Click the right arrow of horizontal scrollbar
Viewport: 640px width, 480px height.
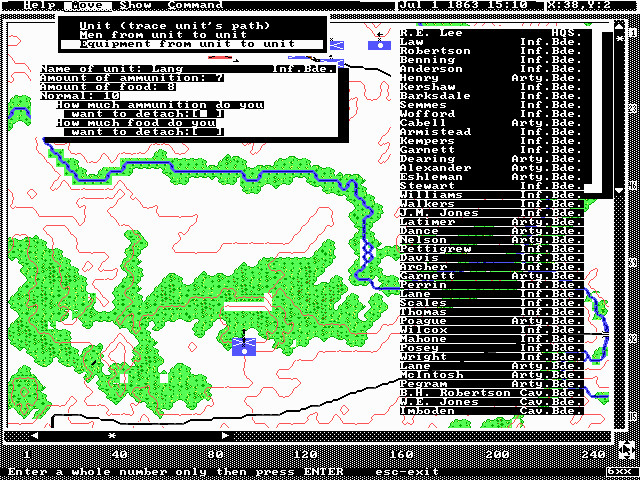click(x=225, y=436)
